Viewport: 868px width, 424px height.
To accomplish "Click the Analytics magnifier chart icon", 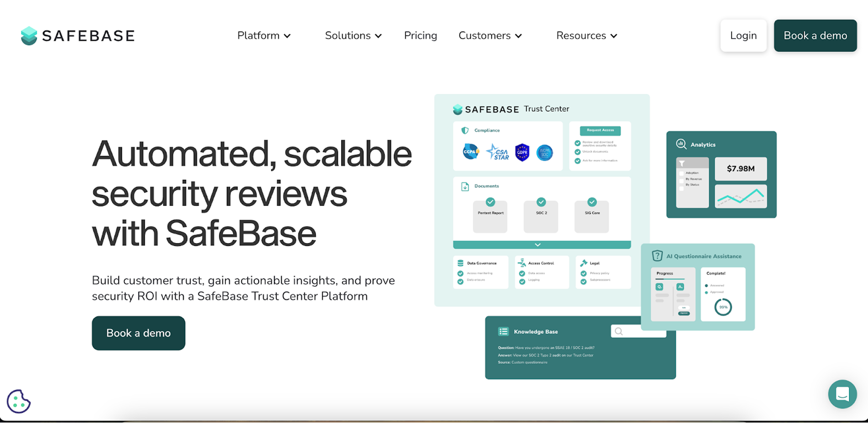I will pos(681,144).
